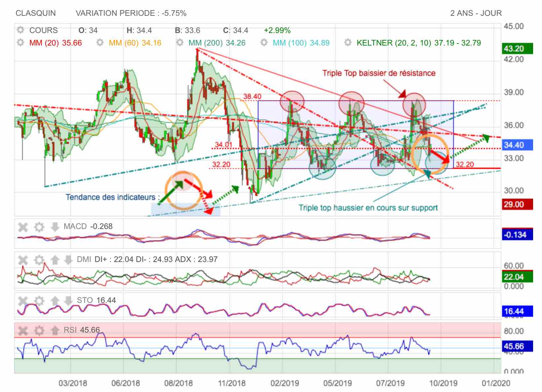Open settings gear for COURS series
The image size is (542, 392).
(20, 30)
